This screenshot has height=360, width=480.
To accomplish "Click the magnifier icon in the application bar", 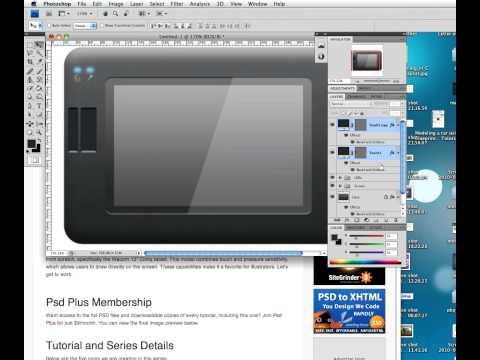I will (115, 14).
